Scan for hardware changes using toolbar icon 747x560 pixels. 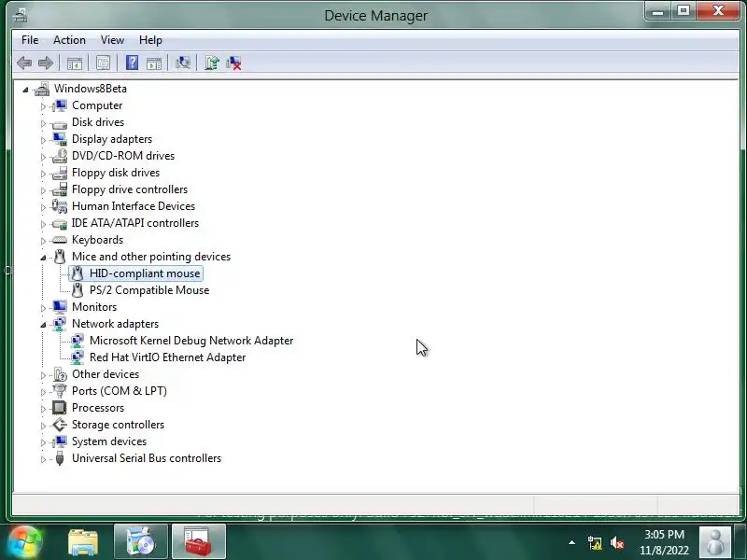point(182,63)
